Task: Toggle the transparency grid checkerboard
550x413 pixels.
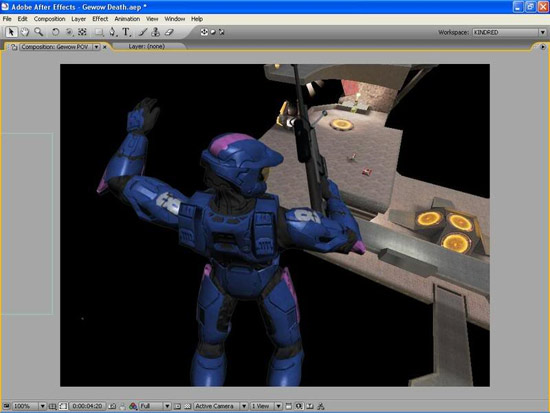Action: click(188, 406)
